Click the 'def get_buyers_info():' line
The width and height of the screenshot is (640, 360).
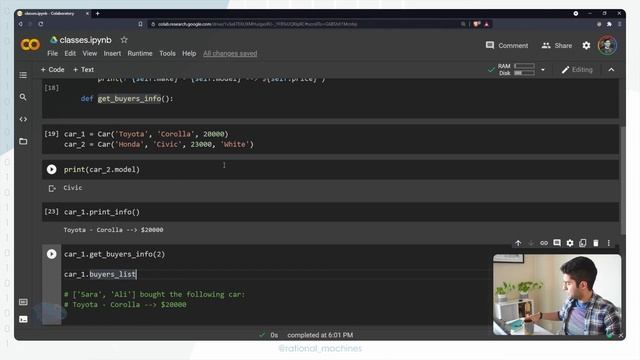pyautogui.click(x=127, y=99)
